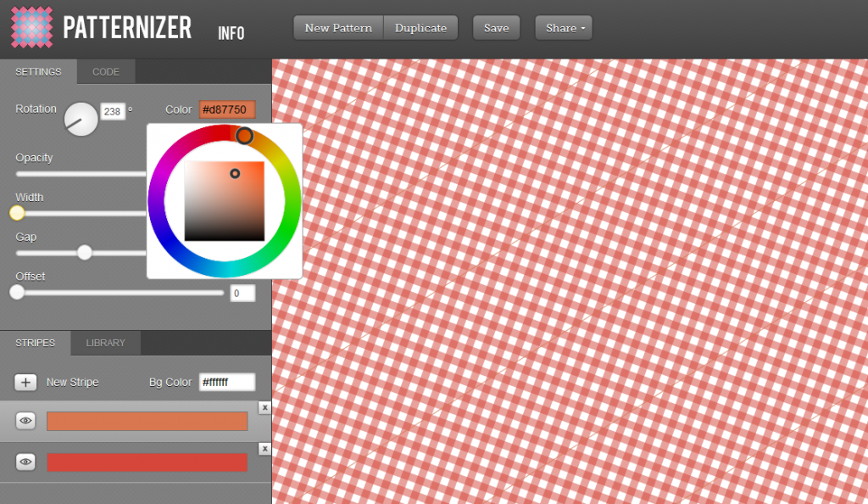This screenshot has width=868, height=504.
Task: Expand the SETTINGS panel tab
Action: (37, 71)
